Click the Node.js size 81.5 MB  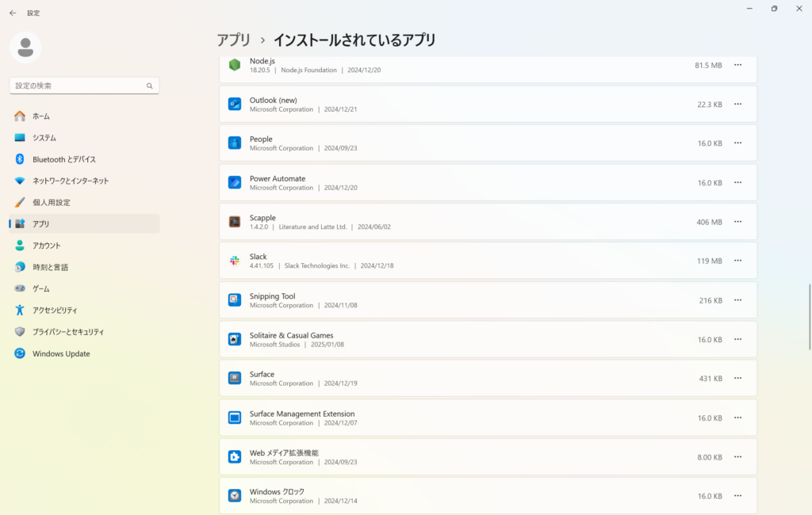coord(708,65)
